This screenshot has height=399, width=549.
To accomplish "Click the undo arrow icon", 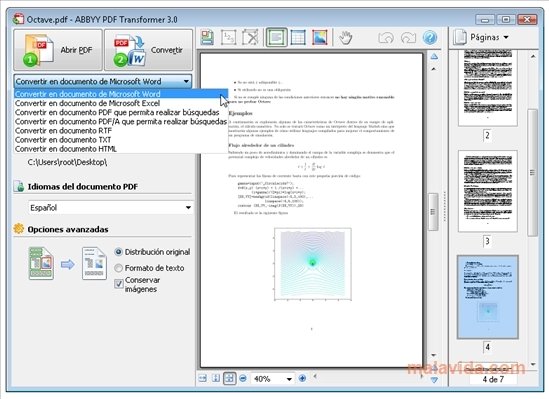I will click(x=386, y=37).
